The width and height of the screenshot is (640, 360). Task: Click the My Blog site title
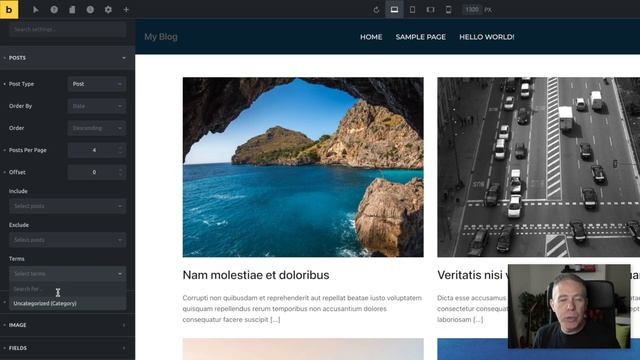click(x=161, y=37)
